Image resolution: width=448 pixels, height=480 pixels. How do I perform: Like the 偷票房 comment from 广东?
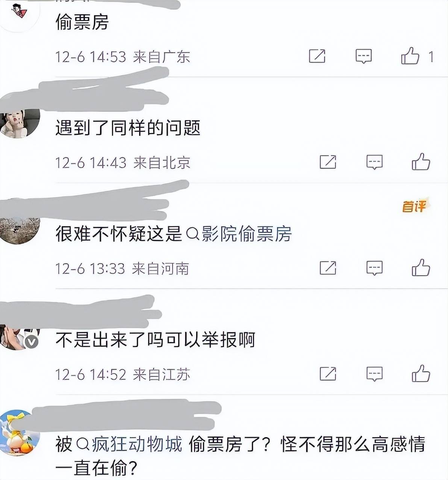(410, 56)
